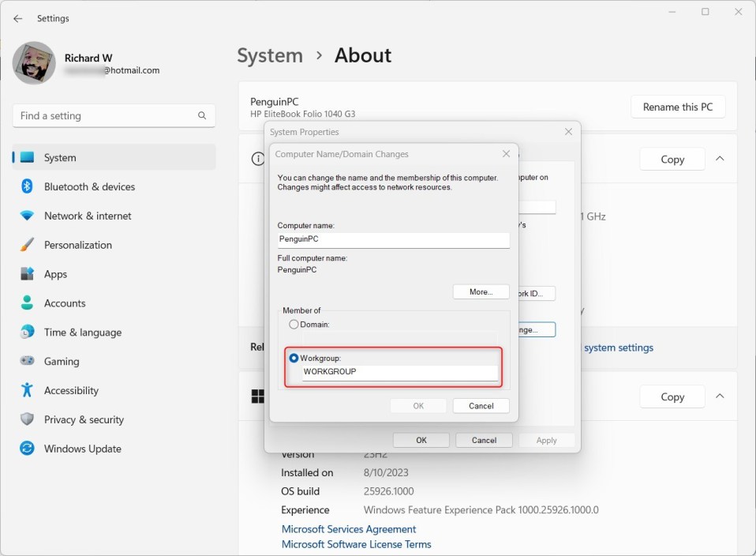Click the More... button in the dialog
Screen dimensions: 756x556
pos(481,291)
